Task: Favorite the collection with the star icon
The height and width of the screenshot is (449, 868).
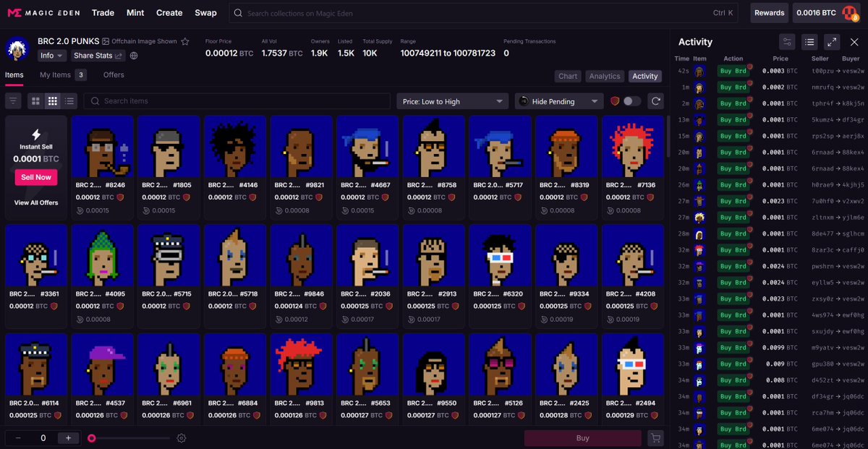Action: tap(185, 41)
